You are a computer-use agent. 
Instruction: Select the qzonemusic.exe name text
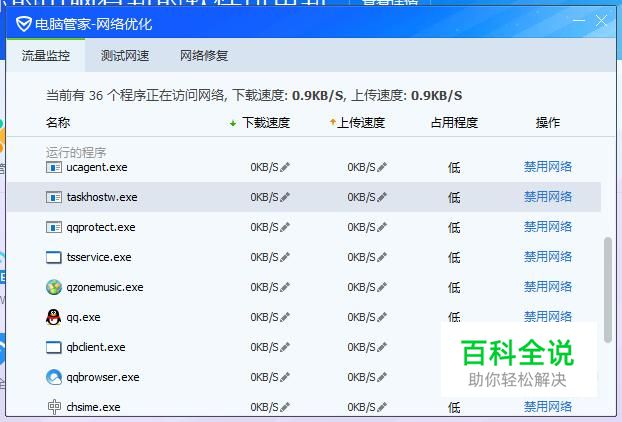105,287
